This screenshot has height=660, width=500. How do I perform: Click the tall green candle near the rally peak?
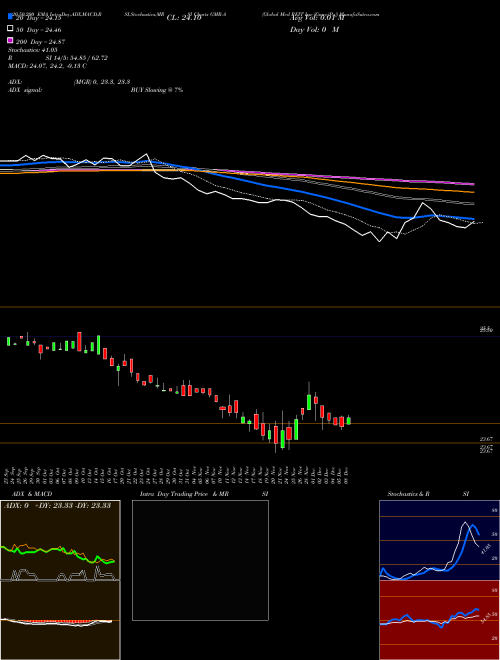[309, 400]
